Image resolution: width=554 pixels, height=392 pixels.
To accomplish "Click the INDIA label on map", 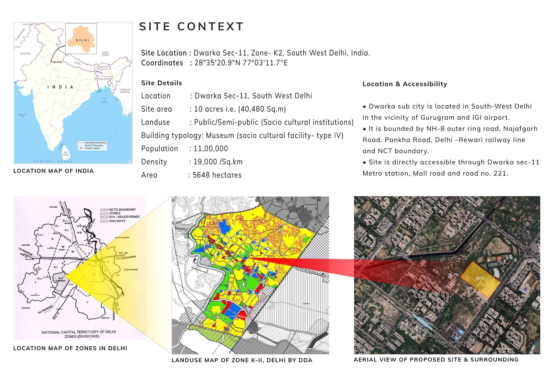I will click(x=60, y=87).
